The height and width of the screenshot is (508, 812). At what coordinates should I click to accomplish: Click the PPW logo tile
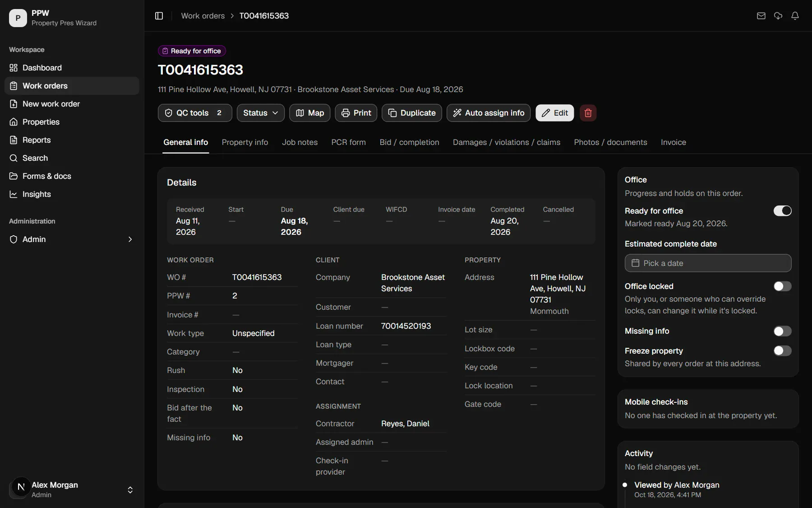[18, 18]
